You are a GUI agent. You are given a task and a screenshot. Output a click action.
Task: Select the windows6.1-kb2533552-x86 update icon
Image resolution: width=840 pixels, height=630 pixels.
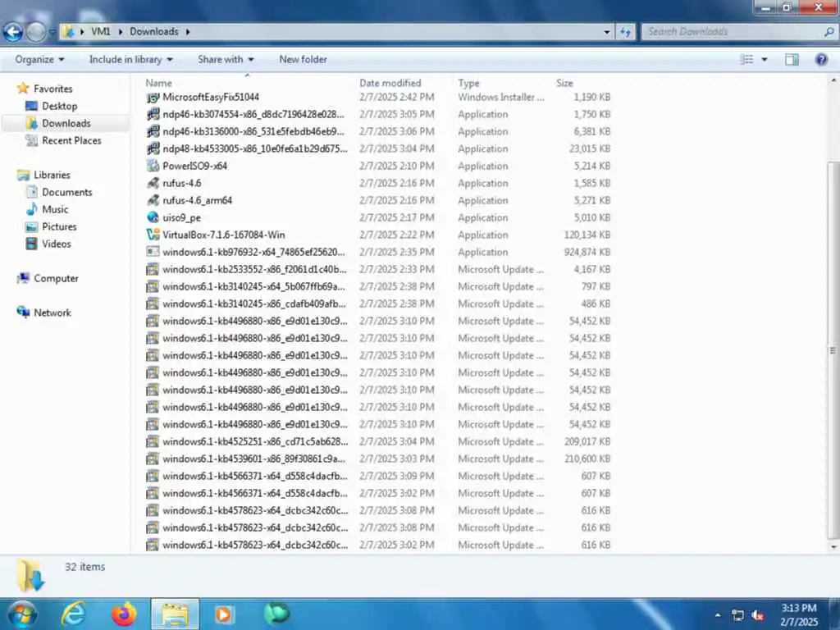coord(153,269)
